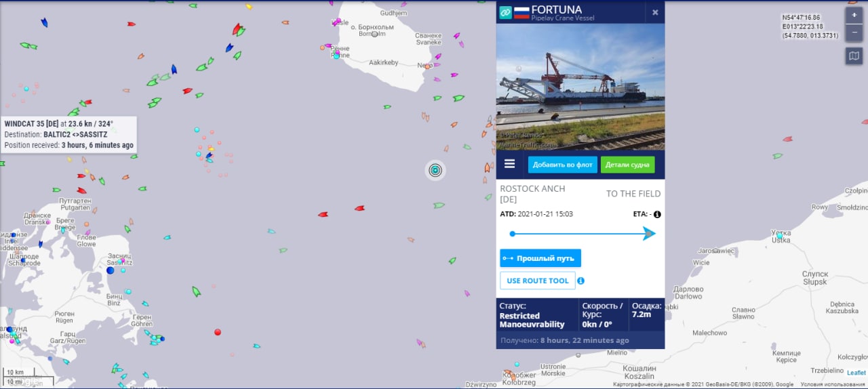
Task: Click the speed/course value 0kn / 0°
Action: pos(597,324)
